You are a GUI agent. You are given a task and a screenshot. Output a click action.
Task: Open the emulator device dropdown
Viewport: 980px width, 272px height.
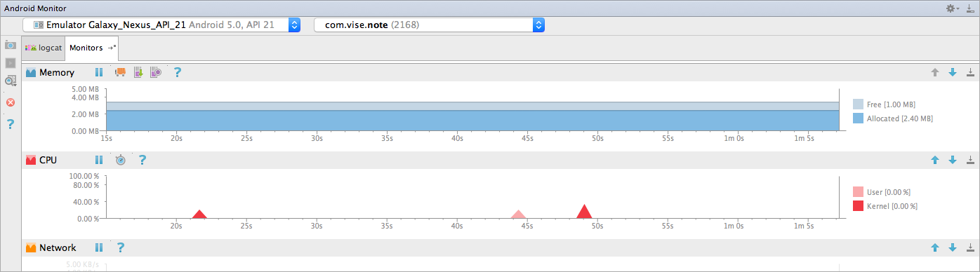(161, 25)
